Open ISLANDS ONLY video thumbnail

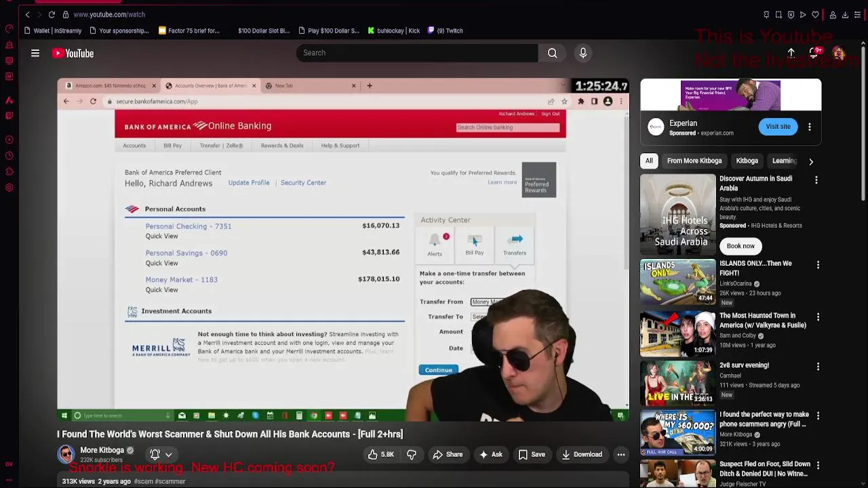(677, 281)
